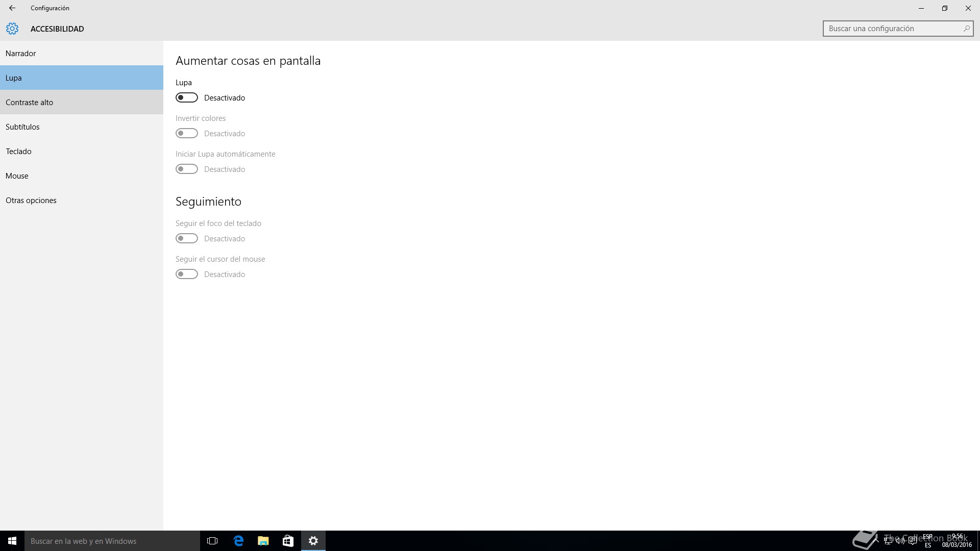Open Otras opciones section
The height and width of the screenshot is (551, 980).
pyautogui.click(x=82, y=200)
